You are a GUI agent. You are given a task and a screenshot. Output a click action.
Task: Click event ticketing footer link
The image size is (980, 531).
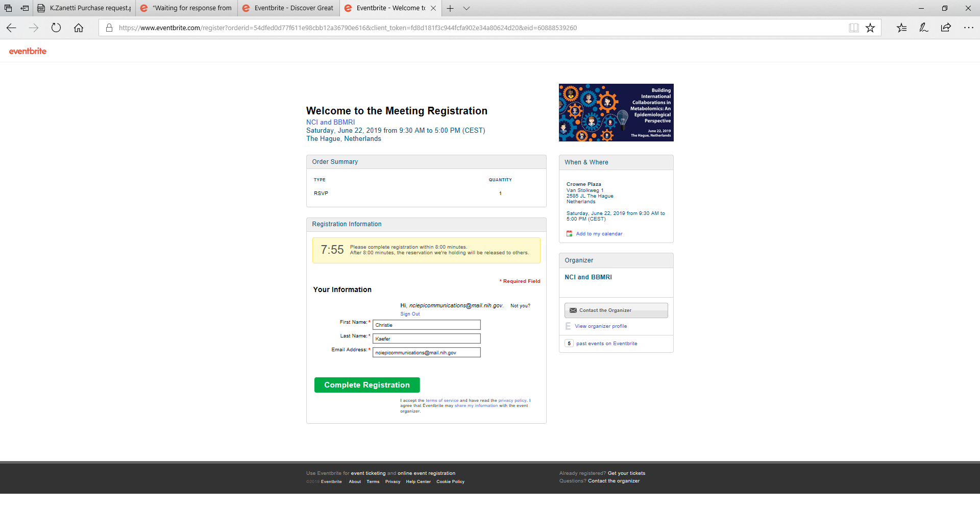point(368,473)
